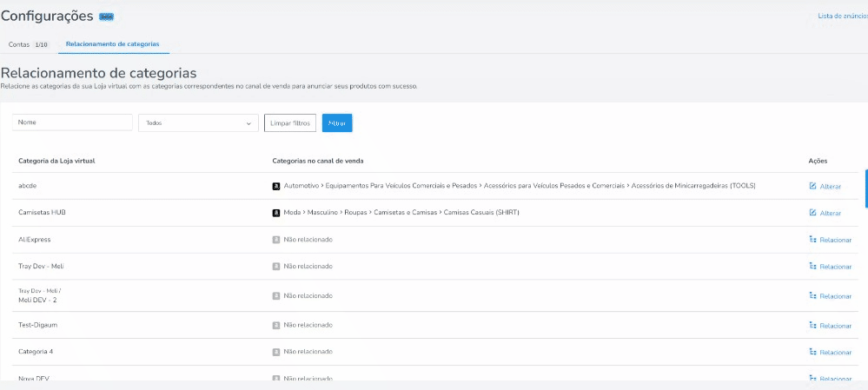Click the Limpar filtros button
Screen dimensions: 868x390
coord(290,122)
